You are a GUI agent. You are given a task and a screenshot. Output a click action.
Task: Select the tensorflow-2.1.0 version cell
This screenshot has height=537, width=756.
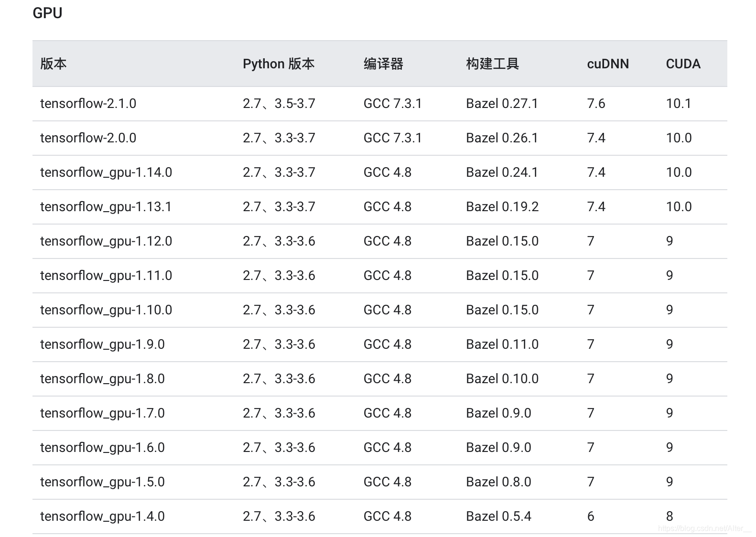click(88, 104)
